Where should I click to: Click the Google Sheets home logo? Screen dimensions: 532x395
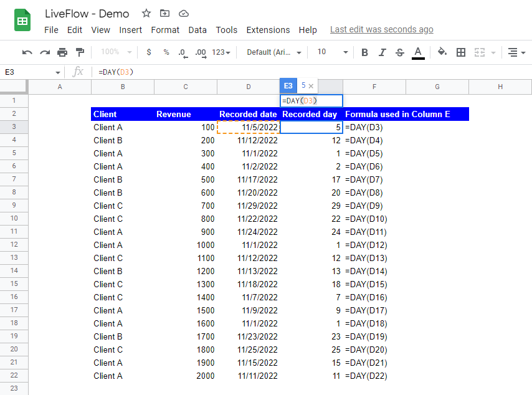23,21
